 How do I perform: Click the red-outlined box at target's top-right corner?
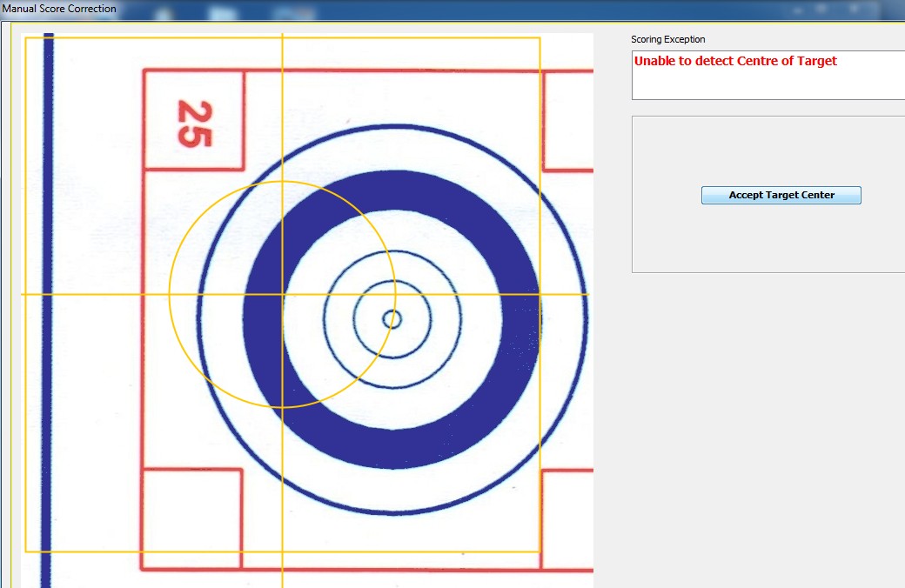pos(567,121)
